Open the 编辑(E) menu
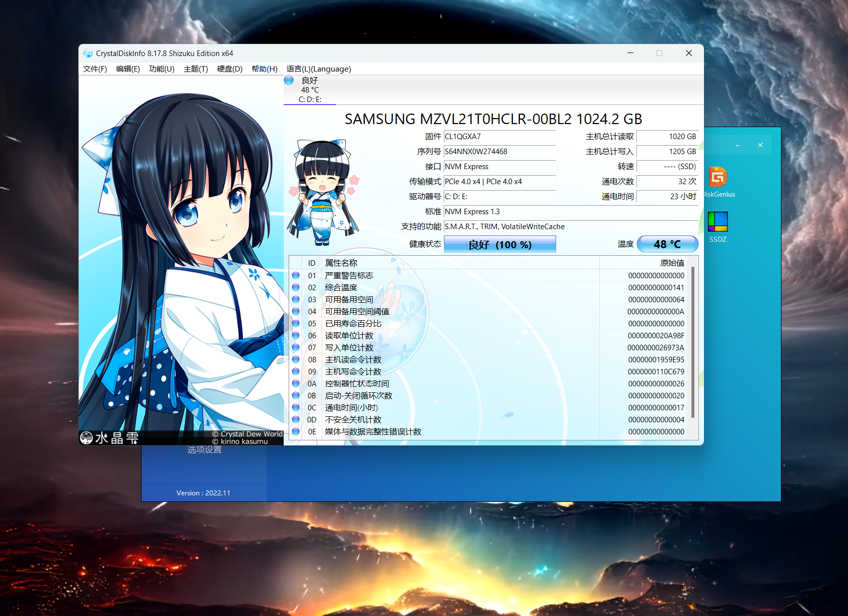The image size is (848, 616). 128,69
